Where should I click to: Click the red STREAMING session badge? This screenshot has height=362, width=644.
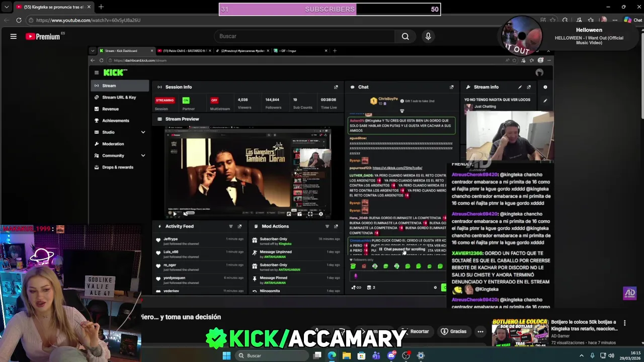pyautogui.click(x=165, y=100)
